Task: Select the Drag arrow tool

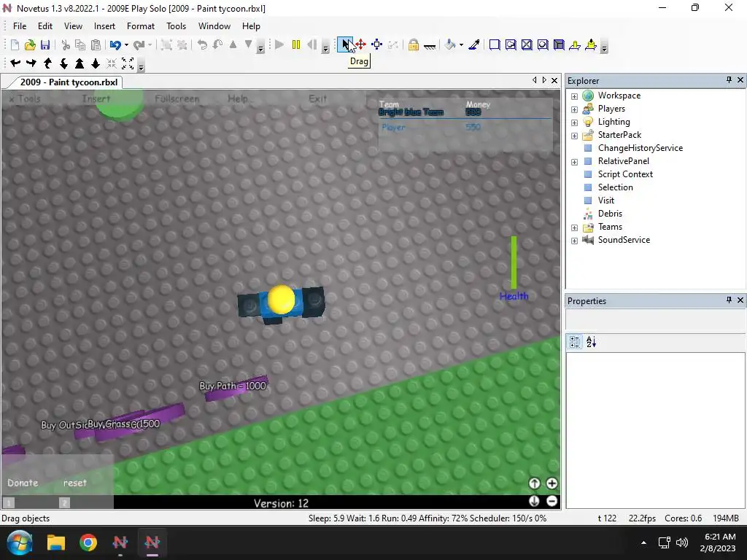Action: (x=344, y=44)
